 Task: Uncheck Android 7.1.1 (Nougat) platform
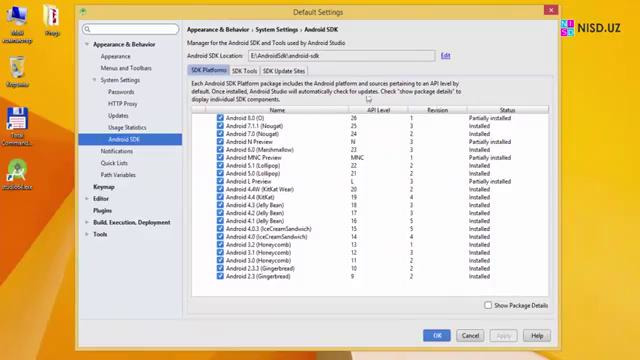pyautogui.click(x=220, y=126)
